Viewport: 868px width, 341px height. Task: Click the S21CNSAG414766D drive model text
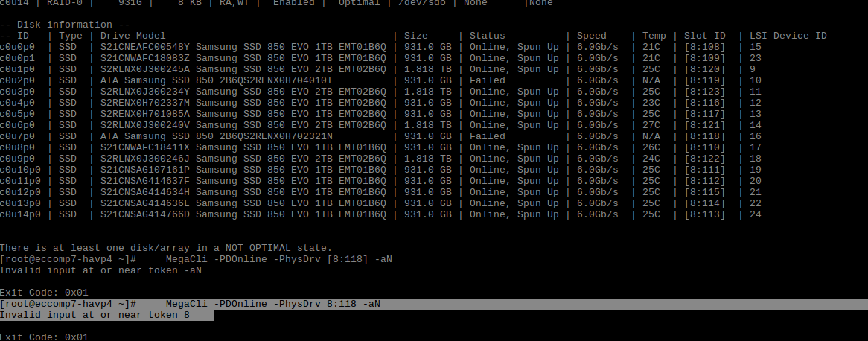coord(145,214)
